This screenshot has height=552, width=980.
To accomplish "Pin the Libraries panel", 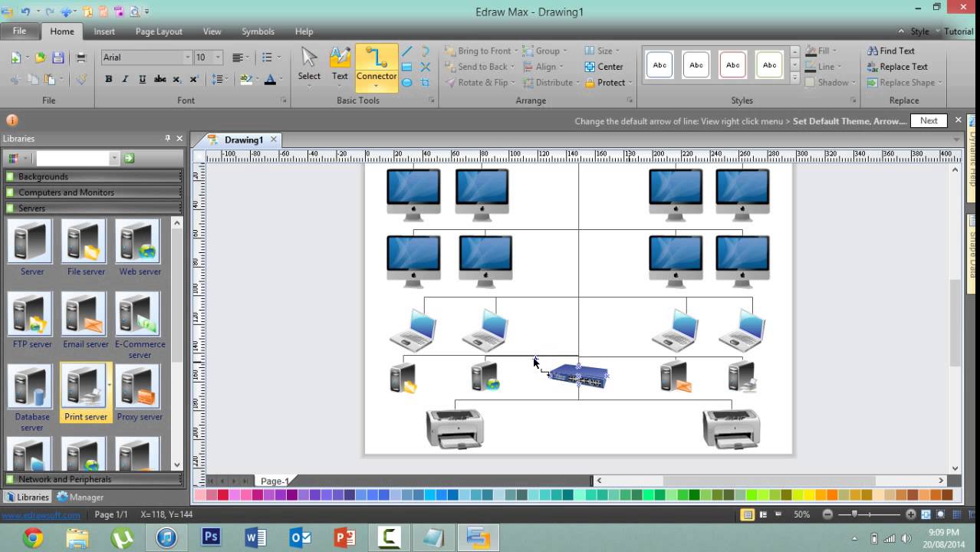I will pyautogui.click(x=167, y=139).
